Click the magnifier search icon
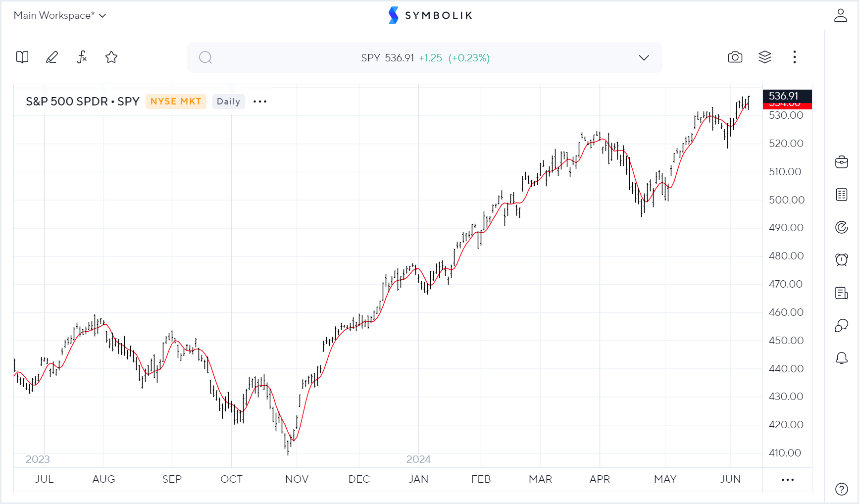 (x=205, y=58)
